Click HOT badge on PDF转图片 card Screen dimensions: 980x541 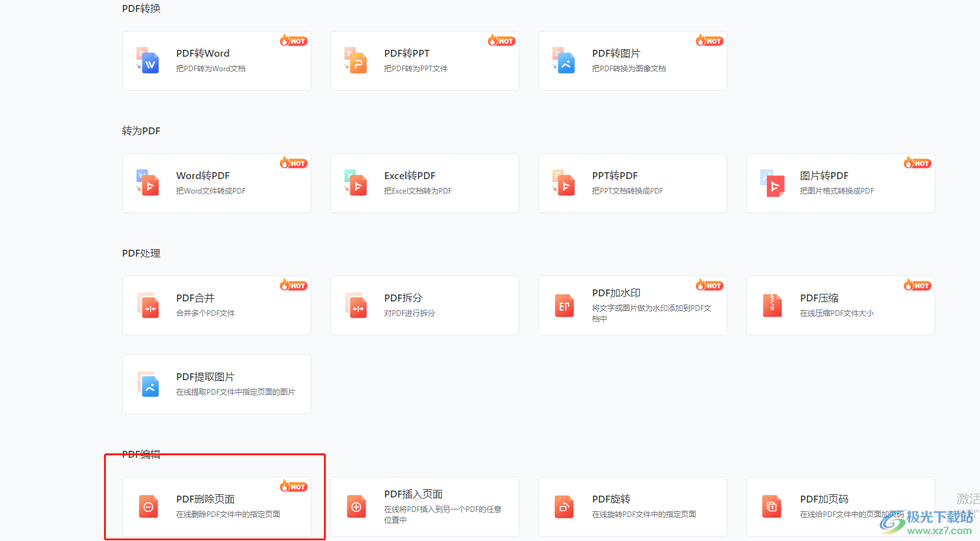click(x=710, y=40)
